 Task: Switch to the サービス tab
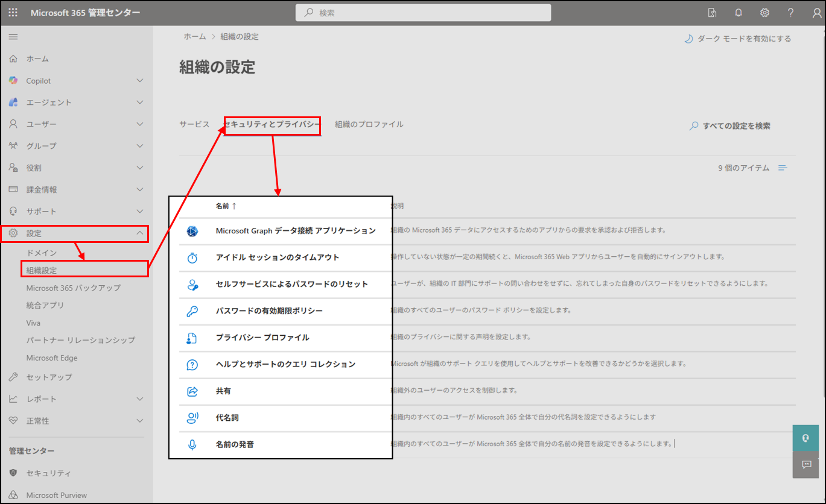point(194,124)
